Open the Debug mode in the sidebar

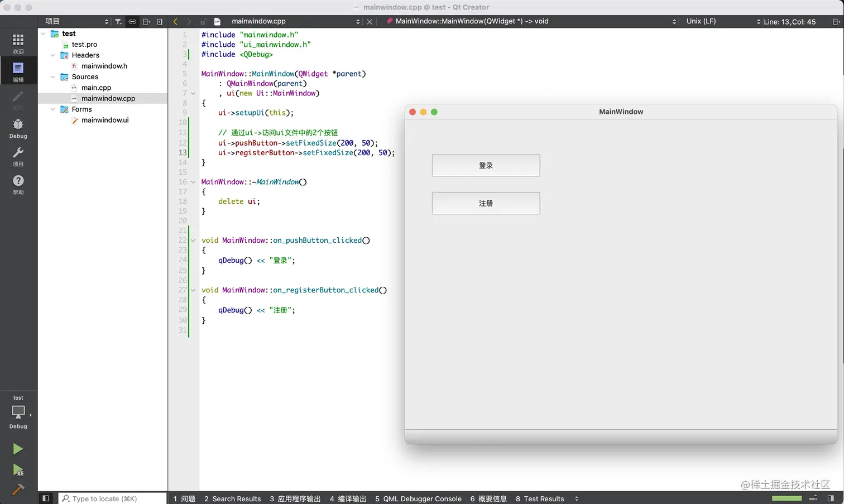[x=18, y=128]
